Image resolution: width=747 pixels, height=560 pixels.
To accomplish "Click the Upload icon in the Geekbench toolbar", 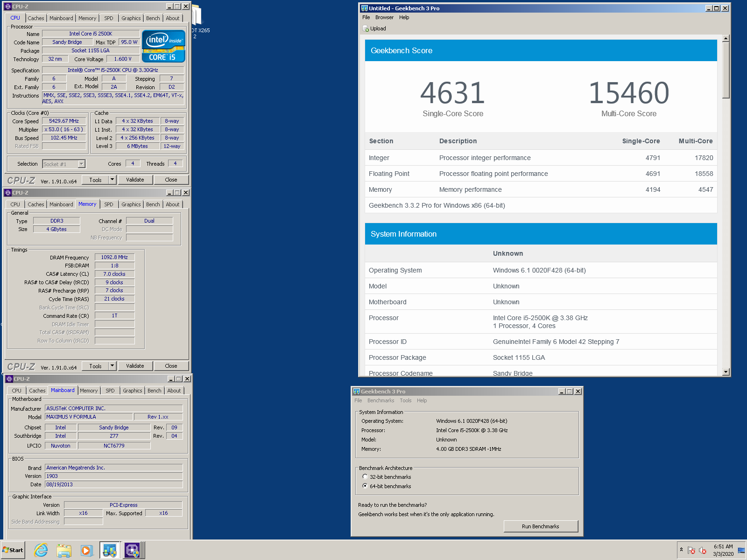I will 366,28.
